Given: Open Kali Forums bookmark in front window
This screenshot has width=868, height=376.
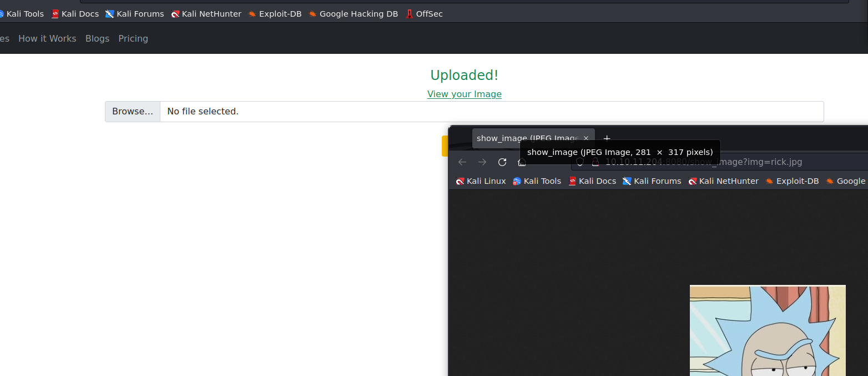Looking at the screenshot, I should tap(652, 181).
